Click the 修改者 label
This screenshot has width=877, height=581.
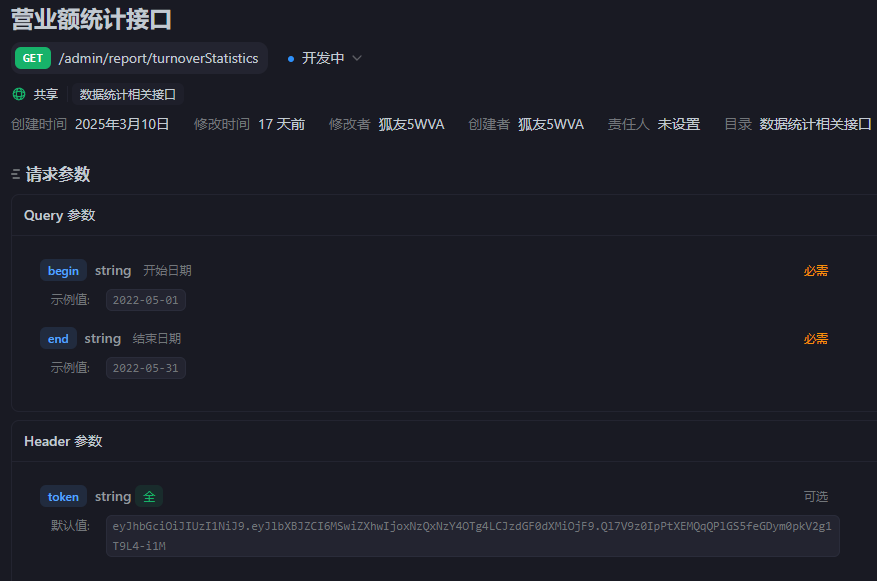[x=350, y=124]
